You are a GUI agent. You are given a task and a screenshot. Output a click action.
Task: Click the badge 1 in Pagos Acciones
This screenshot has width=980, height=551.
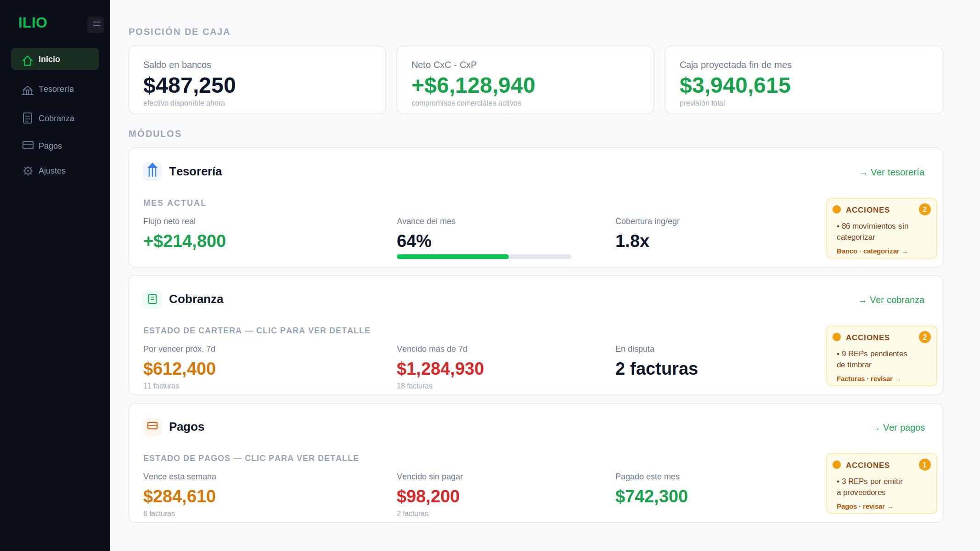[924, 465]
